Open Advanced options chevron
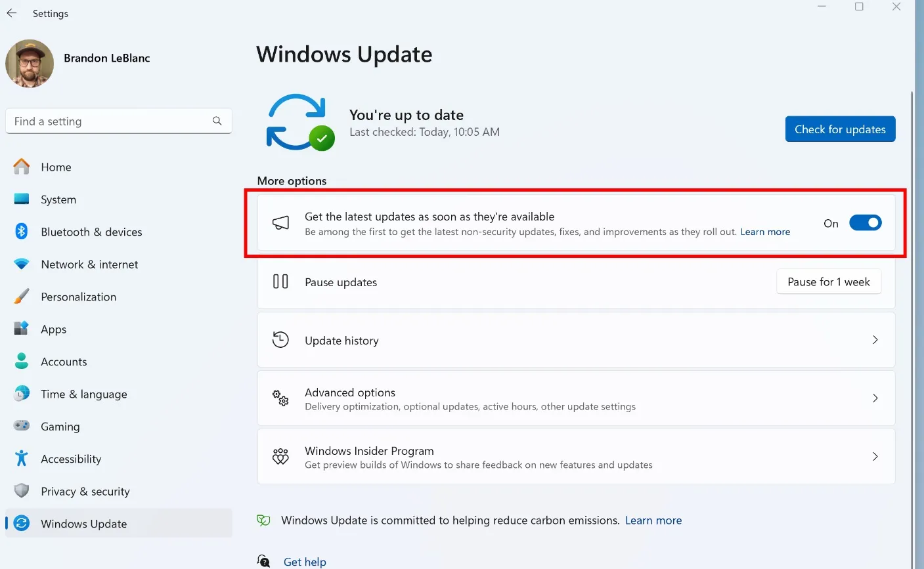Viewport: 924px width, 569px height. [875, 398]
